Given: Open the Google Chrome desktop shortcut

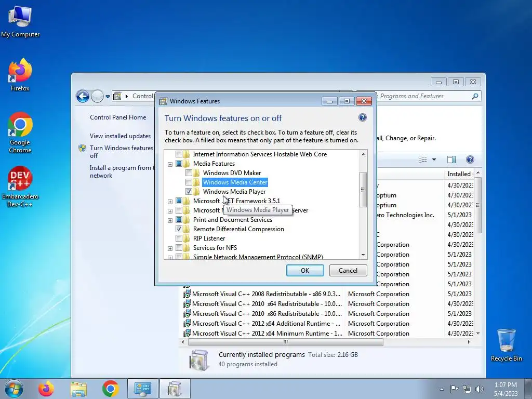Looking at the screenshot, I should (20, 132).
